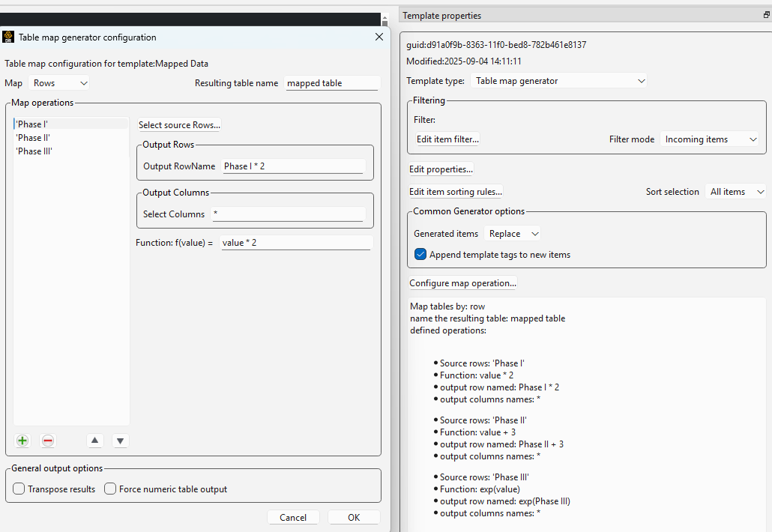Image resolution: width=772 pixels, height=532 pixels.
Task: Select 'Phase III' in map operations list
Action: [x=34, y=151]
